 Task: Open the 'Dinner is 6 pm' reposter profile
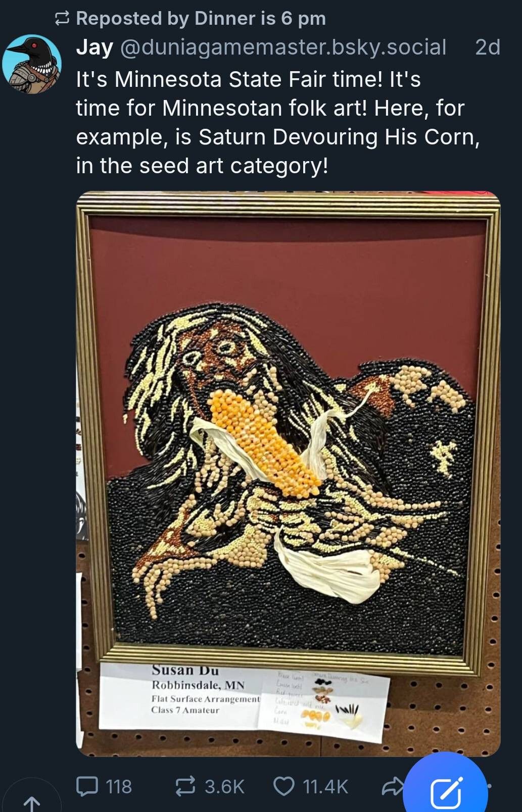[260, 18]
